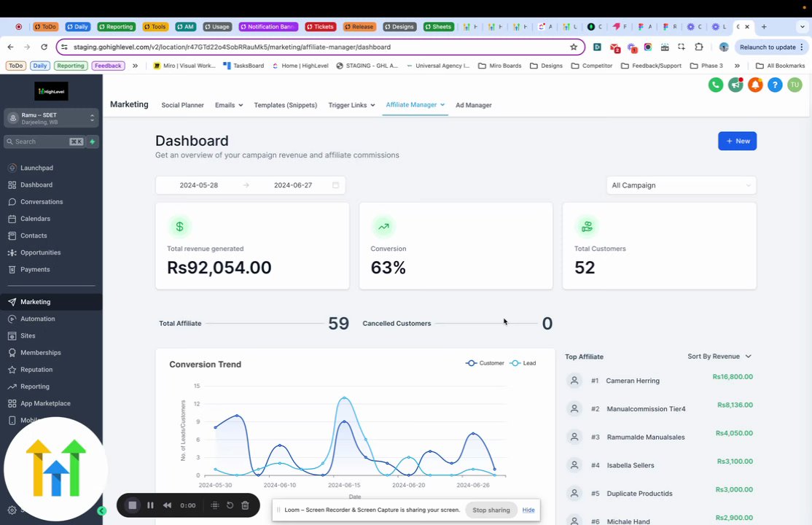The image size is (812, 525).
Task: Toggle the Lead series in chart legend
Action: (x=523, y=363)
